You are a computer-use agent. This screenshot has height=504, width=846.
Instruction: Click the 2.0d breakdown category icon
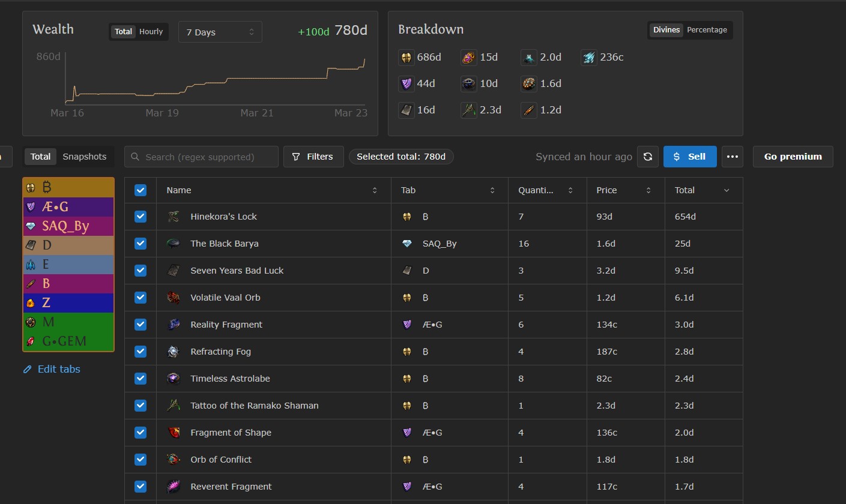point(529,58)
